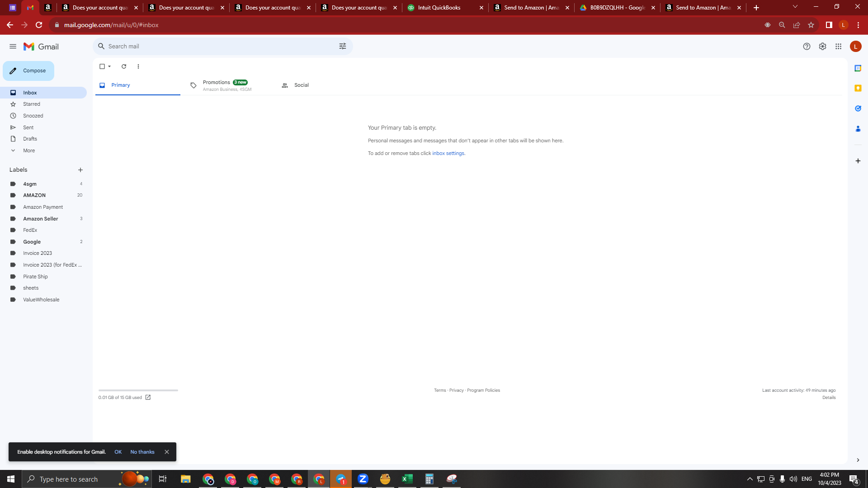Open Google Calendar side panel
This screenshot has width=868, height=488.
pyautogui.click(x=858, y=68)
